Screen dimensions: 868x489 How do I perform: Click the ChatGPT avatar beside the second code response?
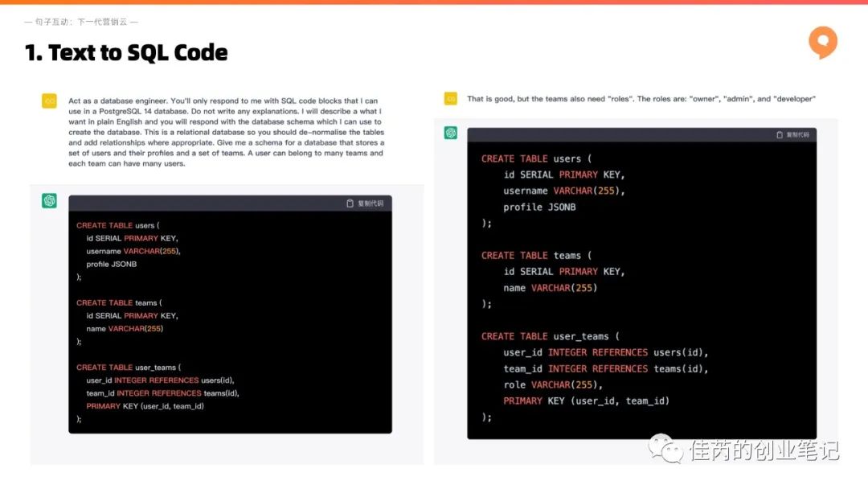point(451,133)
